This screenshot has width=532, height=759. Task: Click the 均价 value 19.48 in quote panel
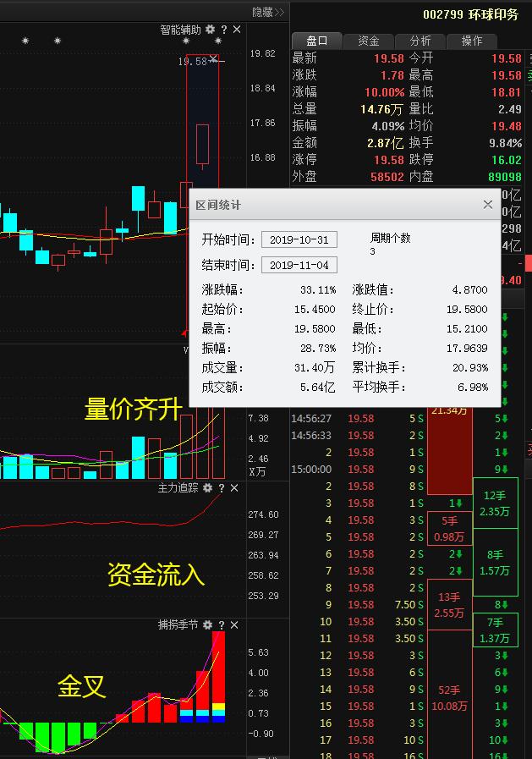point(507,126)
